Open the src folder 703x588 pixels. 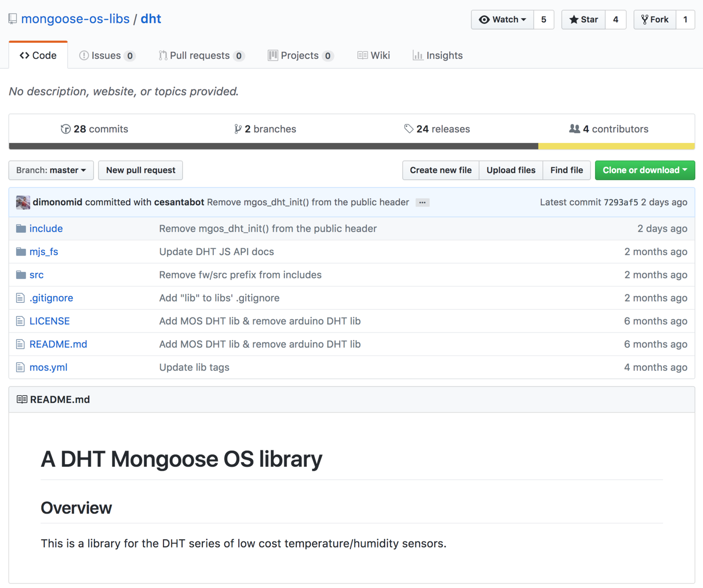37,275
